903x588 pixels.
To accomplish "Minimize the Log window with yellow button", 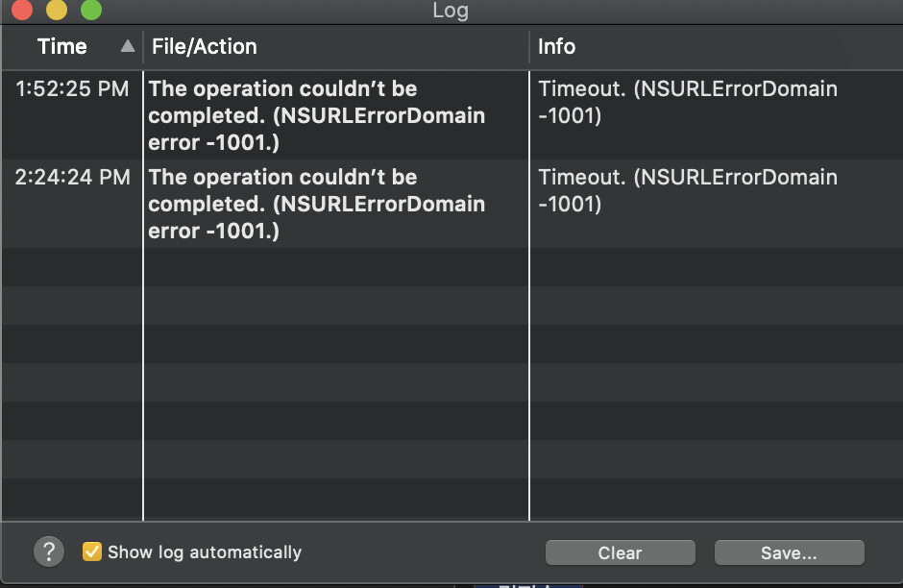I will point(57,10).
